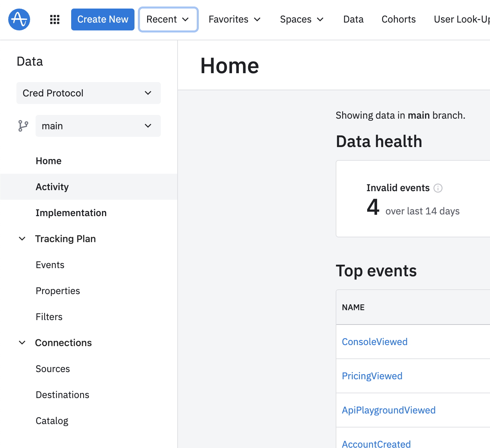Click the branch icon beside main
Screen dimensions: 490x448
(23, 126)
